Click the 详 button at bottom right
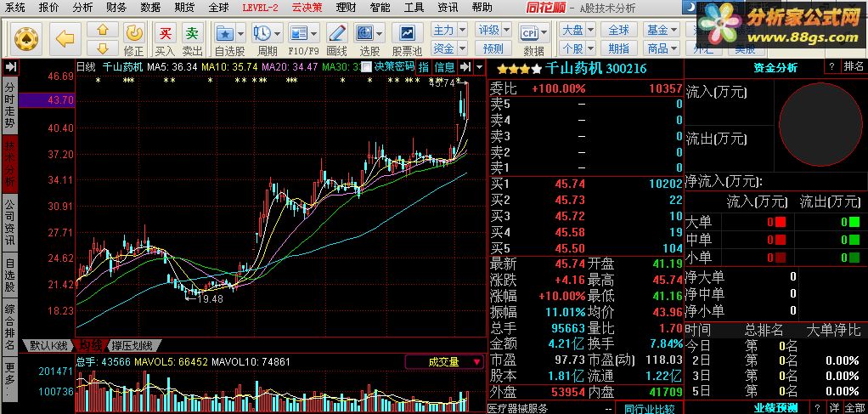Screen dimensions: 868x414 tap(834, 407)
